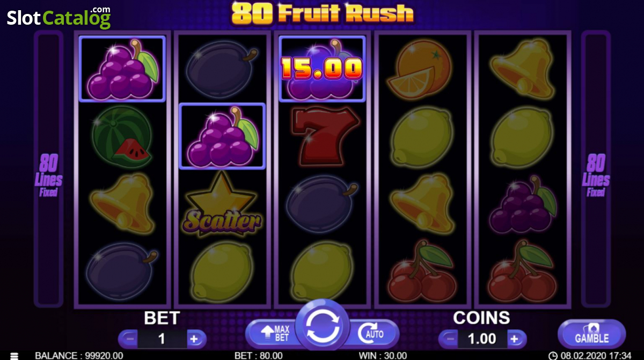The height and width of the screenshot is (360, 644).
Task: Increase the bet with plus button
Action: coord(194,339)
